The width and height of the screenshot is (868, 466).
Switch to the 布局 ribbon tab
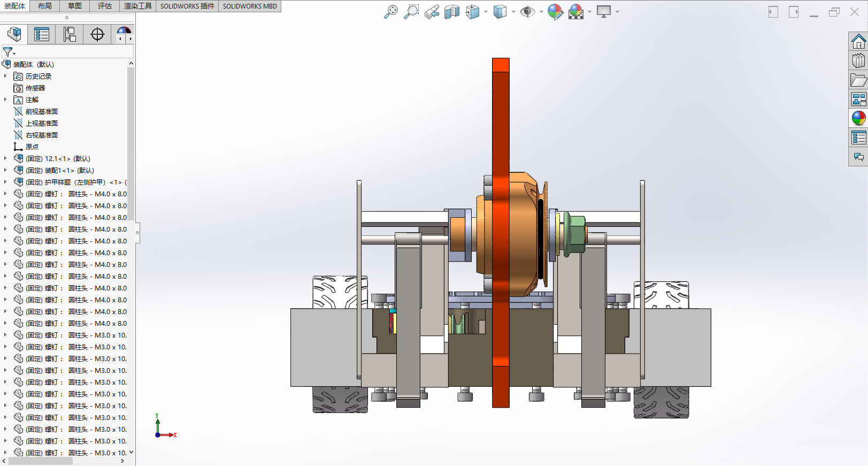(45, 6)
